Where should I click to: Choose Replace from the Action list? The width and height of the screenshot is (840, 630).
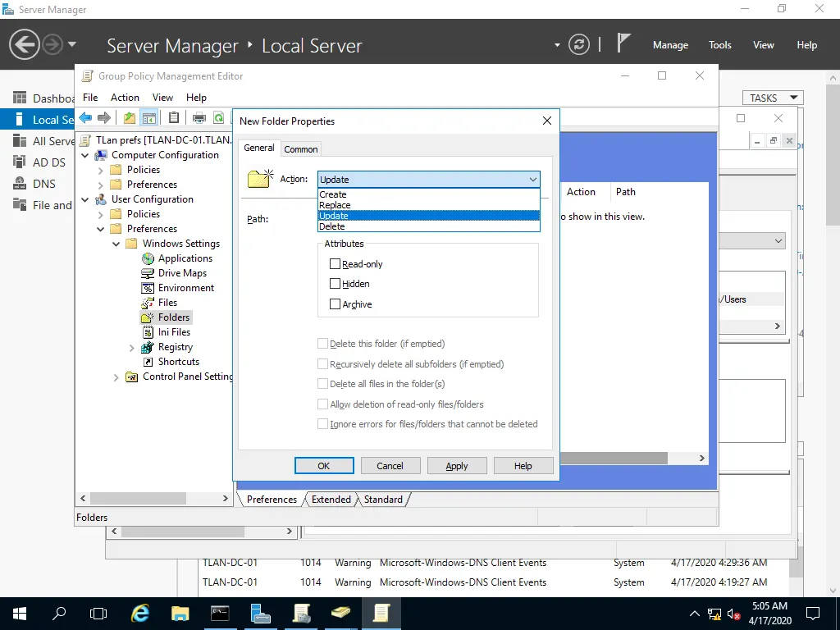(428, 205)
